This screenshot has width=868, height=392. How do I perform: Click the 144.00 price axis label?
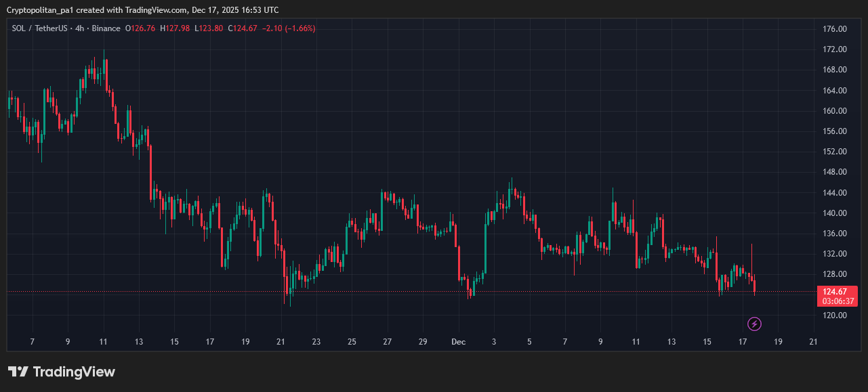click(x=834, y=193)
